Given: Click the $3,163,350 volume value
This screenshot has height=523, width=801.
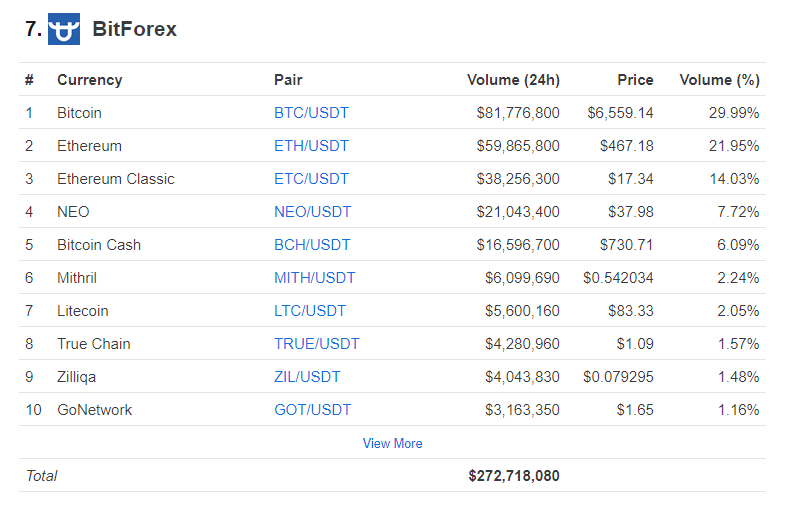Looking at the screenshot, I should pos(522,410).
